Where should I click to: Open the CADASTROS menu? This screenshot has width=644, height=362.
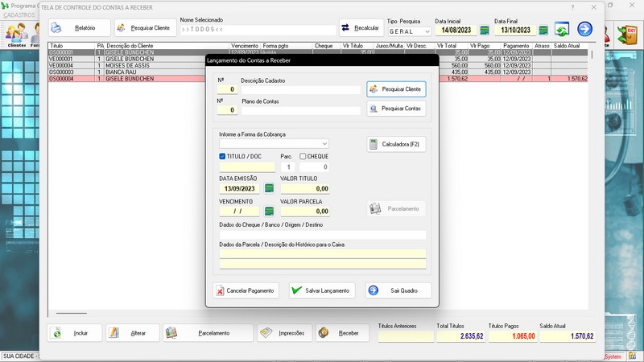(x=19, y=15)
